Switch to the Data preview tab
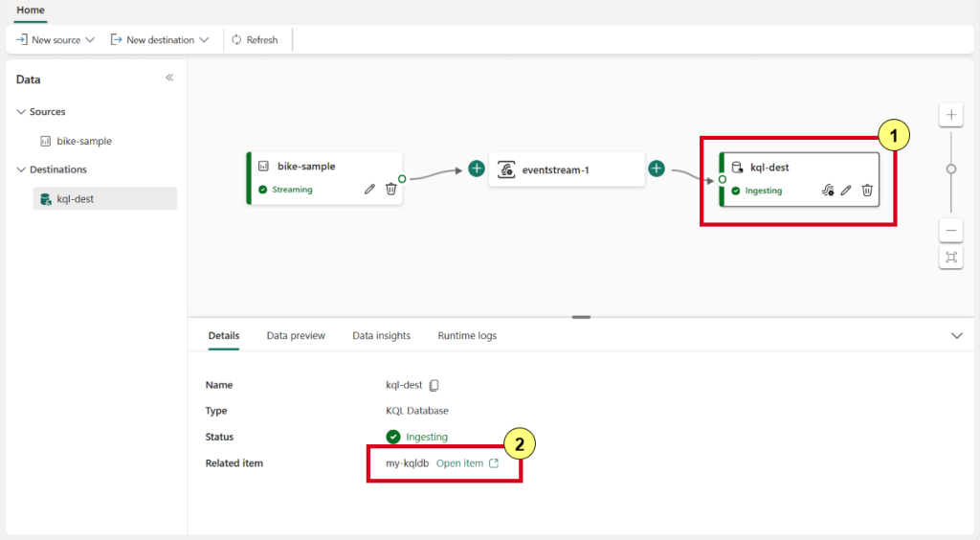Viewport: 980px width, 540px height. pyautogui.click(x=296, y=336)
